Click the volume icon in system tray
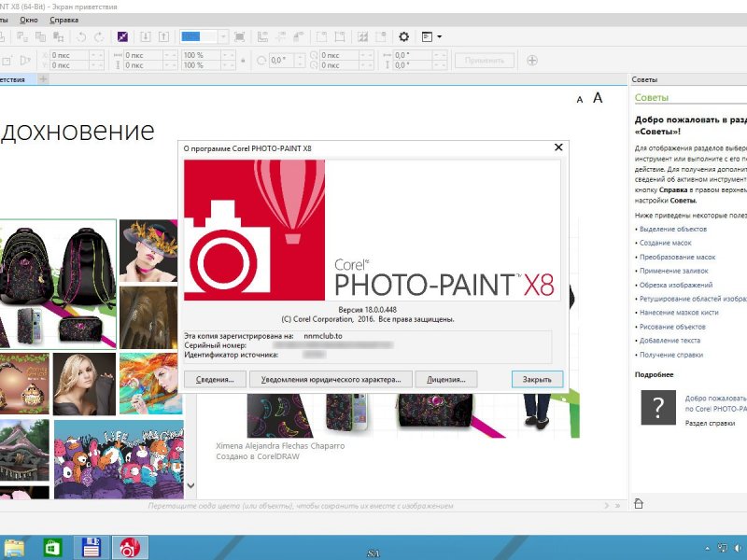Screen dimensions: 747x560 (738, 548)
